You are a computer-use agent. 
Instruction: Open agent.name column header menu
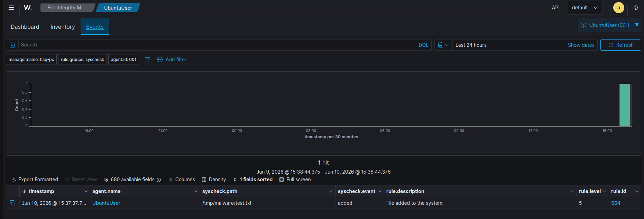click(x=196, y=191)
